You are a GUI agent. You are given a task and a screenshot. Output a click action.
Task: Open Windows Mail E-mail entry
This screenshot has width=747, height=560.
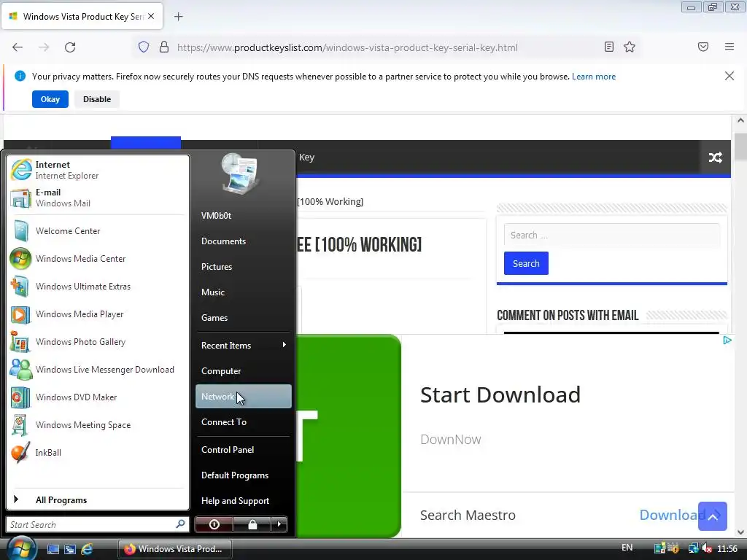point(98,198)
